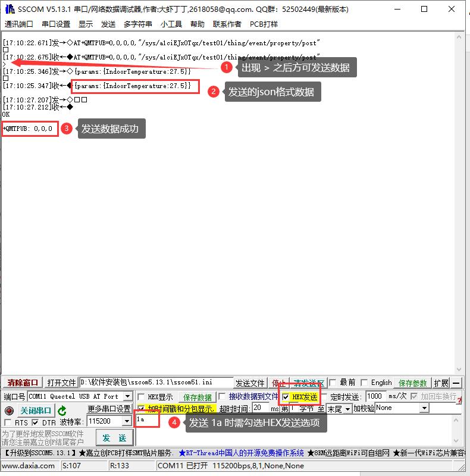This screenshot has height=476, width=470.
Task: Expand the COM11 port number dropdown
Action: pos(128,396)
